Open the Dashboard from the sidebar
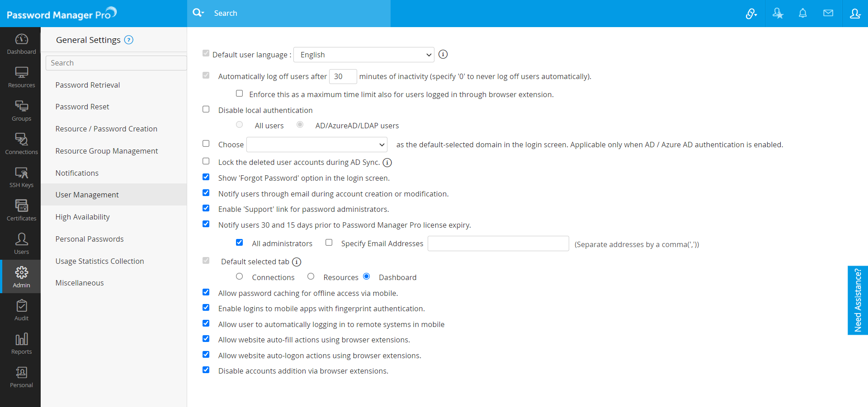Image resolution: width=868 pixels, height=407 pixels. click(x=21, y=44)
